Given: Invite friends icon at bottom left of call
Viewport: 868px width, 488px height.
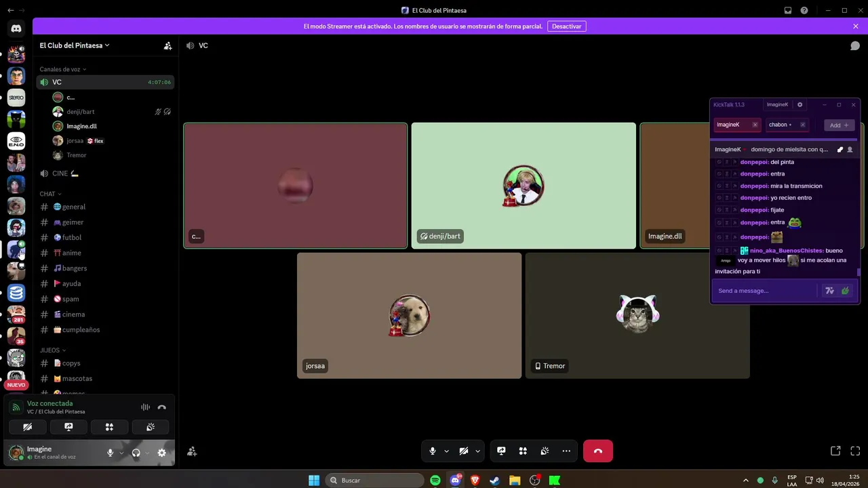Looking at the screenshot, I should pos(192,451).
